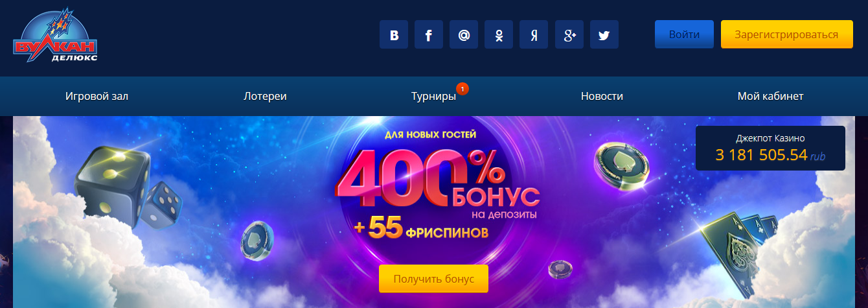868x308 pixels.
Task: Click the VKontakte social login icon
Action: coord(394,35)
